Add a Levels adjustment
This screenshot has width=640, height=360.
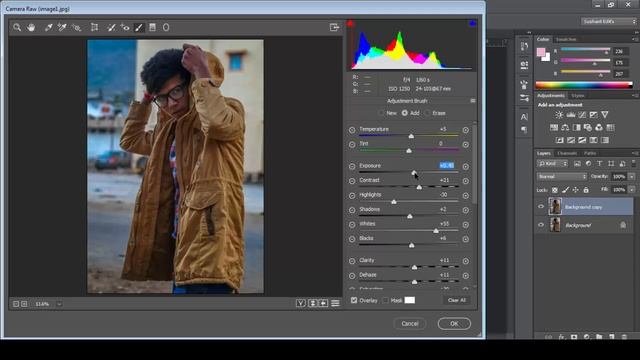click(x=571, y=115)
